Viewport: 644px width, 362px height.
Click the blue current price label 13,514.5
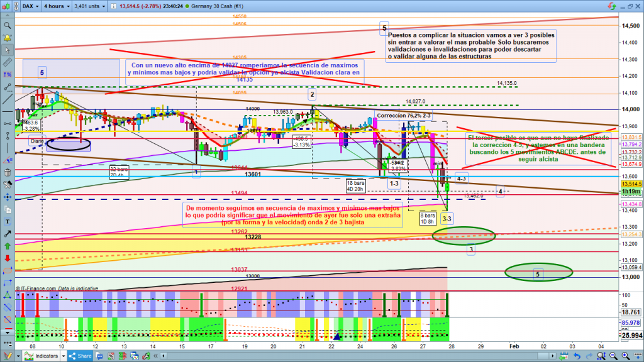631,184
